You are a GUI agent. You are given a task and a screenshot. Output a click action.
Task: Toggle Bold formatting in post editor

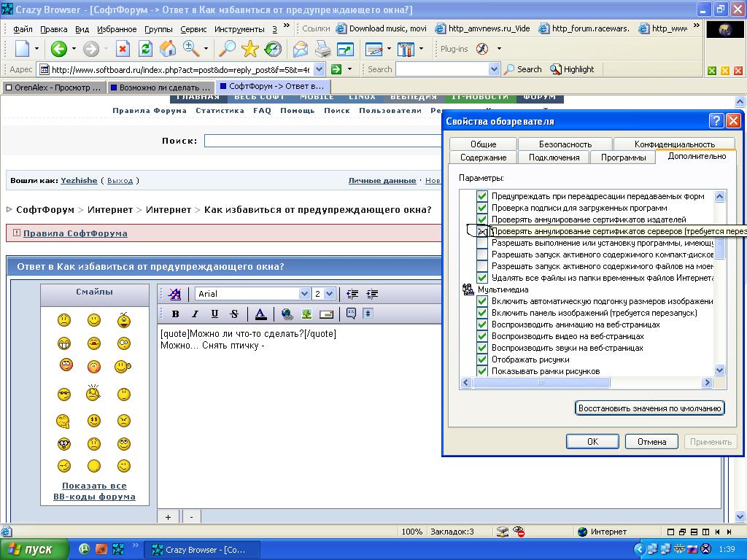click(175, 314)
